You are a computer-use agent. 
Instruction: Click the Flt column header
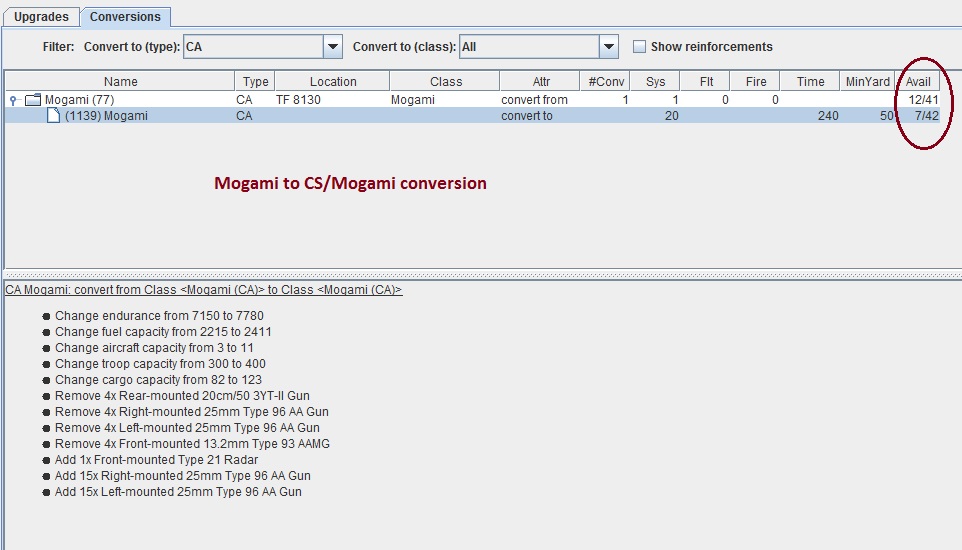click(706, 82)
